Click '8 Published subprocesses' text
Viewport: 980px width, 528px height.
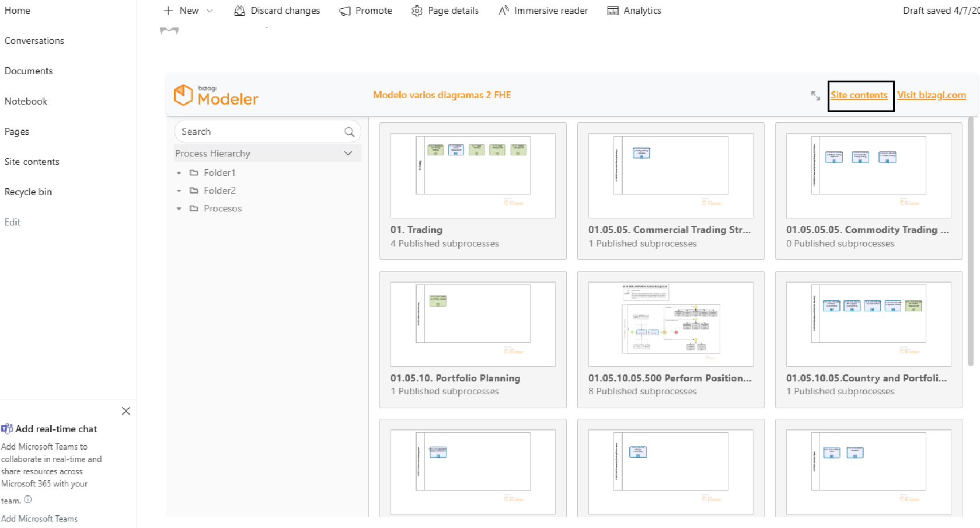[643, 391]
